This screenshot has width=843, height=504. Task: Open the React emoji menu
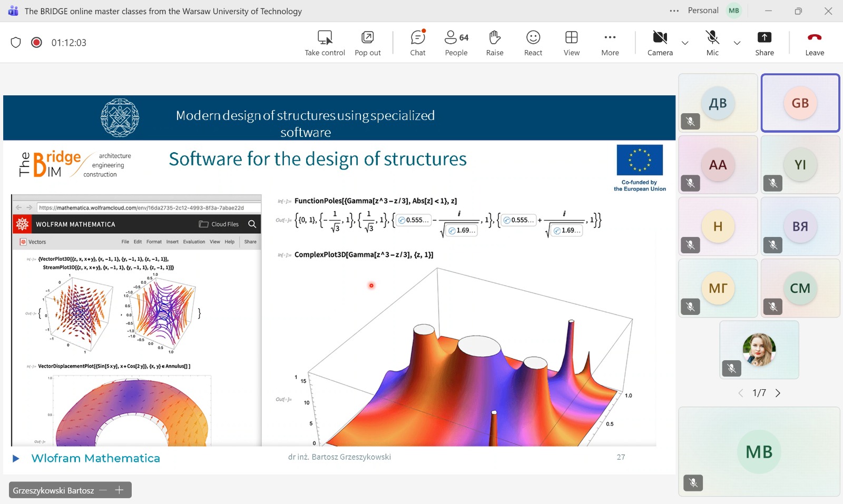[x=533, y=43]
